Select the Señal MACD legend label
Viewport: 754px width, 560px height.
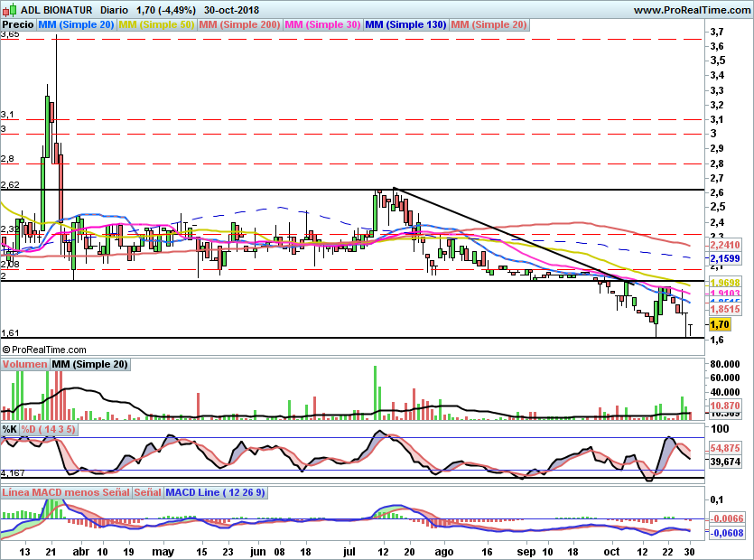coord(147,492)
